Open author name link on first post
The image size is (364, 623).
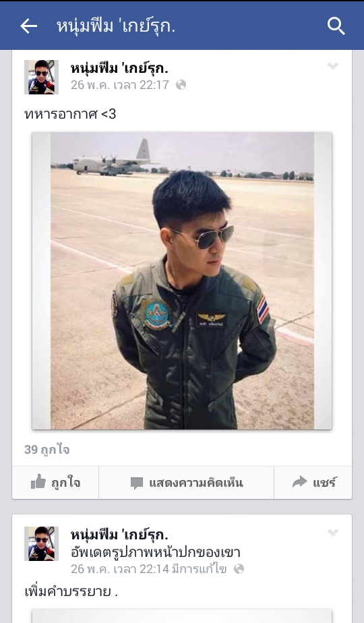click(x=119, y=68)
